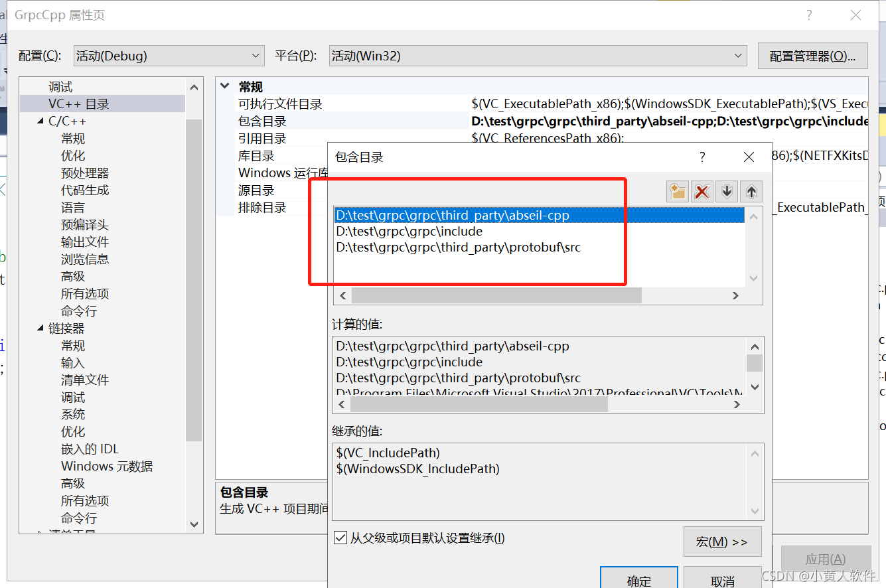Delete the selected include path with red X
This screenshot has height=588, width=886.
point(702,191)
